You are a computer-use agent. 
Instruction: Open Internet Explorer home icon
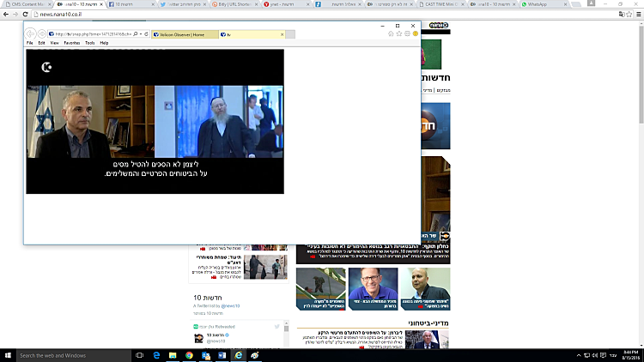pyautogui.click(x=391, y=33)
